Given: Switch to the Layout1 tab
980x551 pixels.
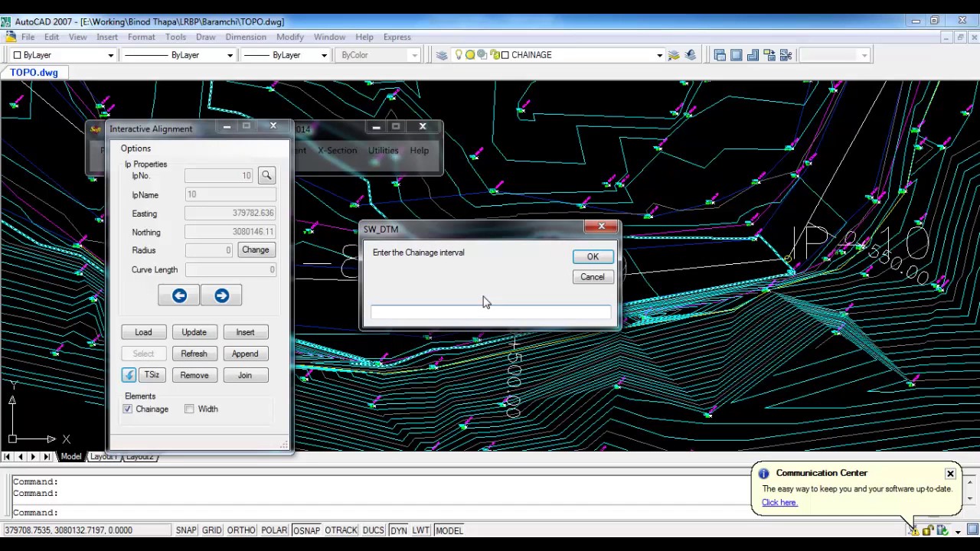Looking at the screenshot, I should point(103,457).
